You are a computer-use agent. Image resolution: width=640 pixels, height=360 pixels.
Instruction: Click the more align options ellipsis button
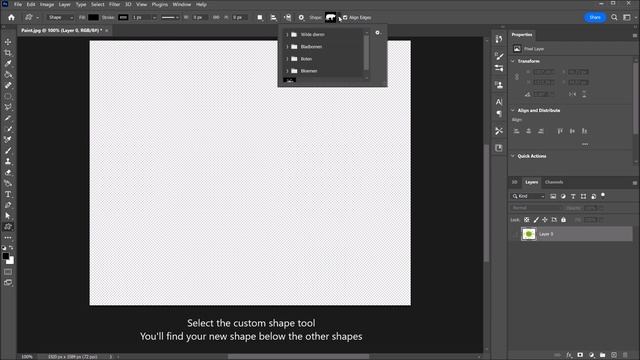(585, 144)
